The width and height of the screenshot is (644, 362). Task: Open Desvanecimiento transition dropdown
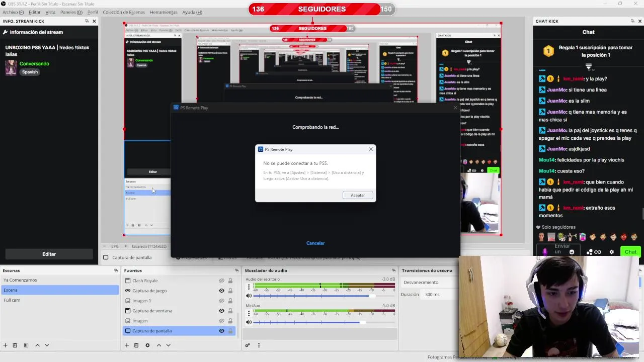point(430,283)
